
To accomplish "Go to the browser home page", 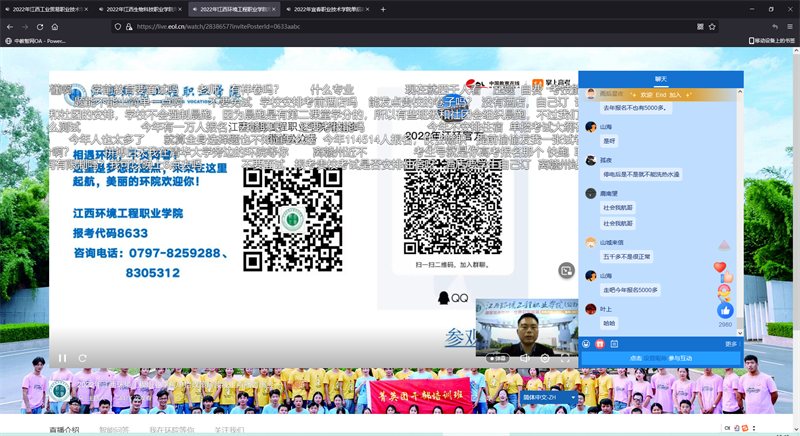I will (55, 27).
